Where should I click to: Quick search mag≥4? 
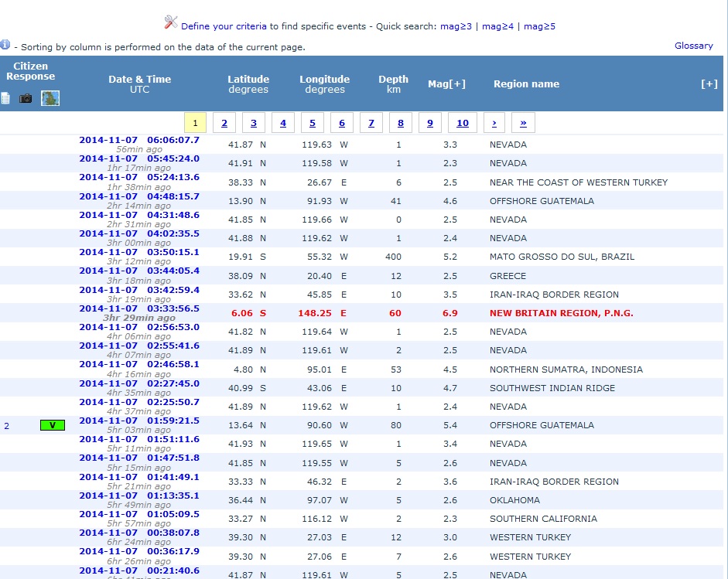(x=497, y=26)
